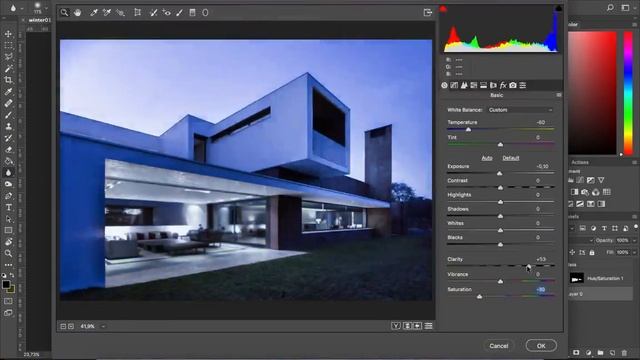Copy current settings to before icon

pyautogui.click(x=418, y=326)
